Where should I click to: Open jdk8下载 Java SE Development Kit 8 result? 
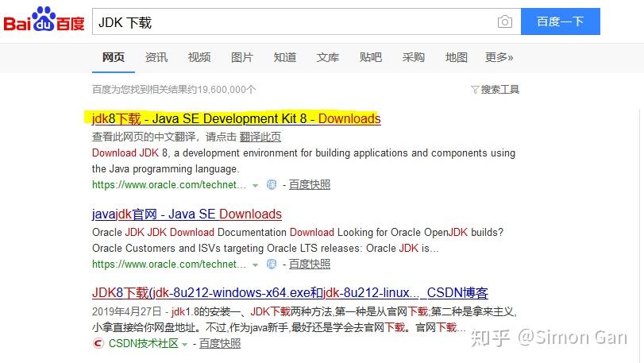pos(236,118)
